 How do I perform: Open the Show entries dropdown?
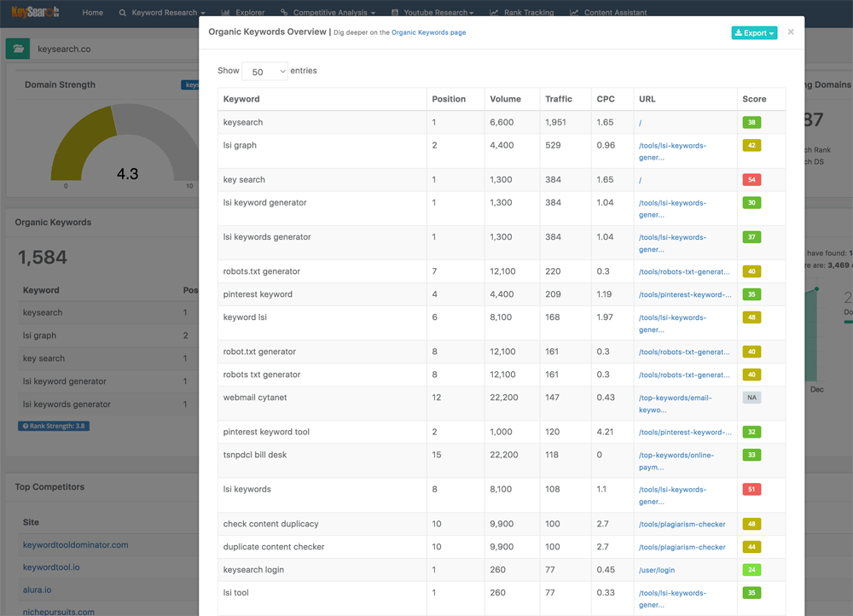point(265,72)
